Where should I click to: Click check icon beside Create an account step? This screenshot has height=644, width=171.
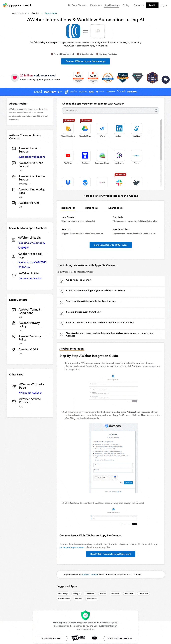click(61, 292)
